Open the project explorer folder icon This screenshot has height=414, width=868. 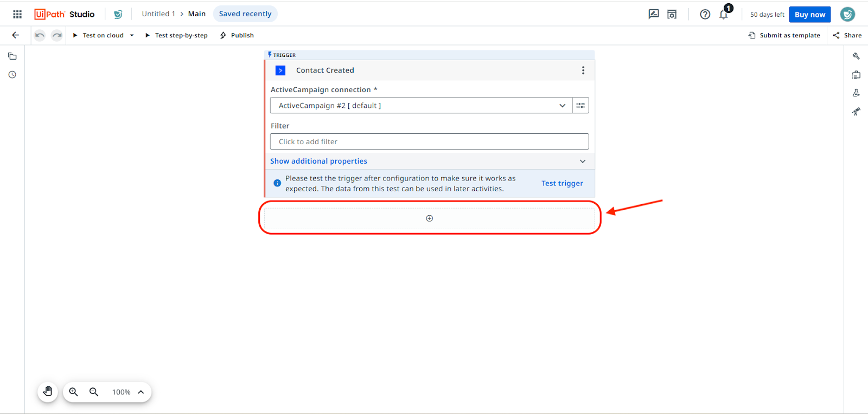(x=12, y=56)
